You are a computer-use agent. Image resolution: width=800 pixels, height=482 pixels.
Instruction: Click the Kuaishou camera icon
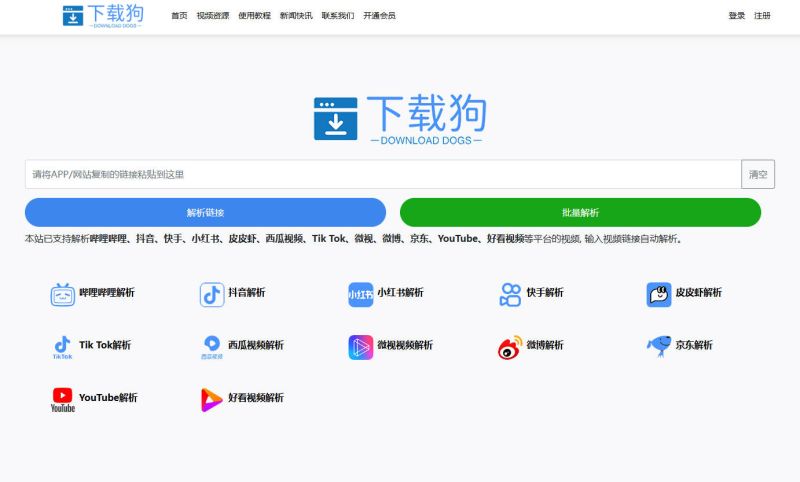[510, 294]
